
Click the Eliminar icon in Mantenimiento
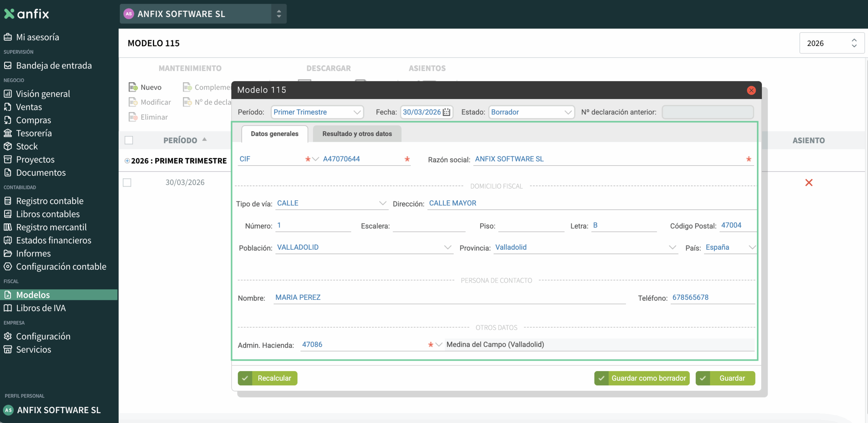coord(133,117)
